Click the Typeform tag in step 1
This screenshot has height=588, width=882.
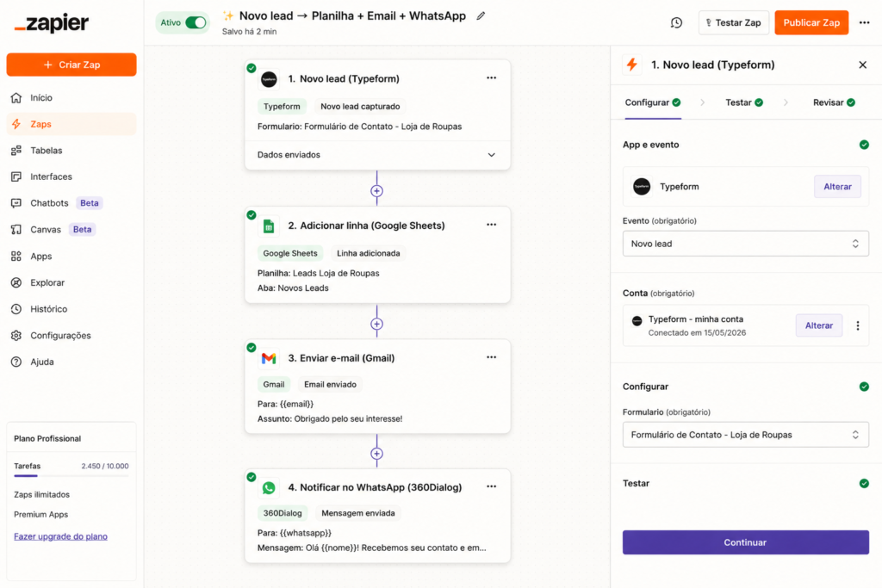tap(282, 106)
